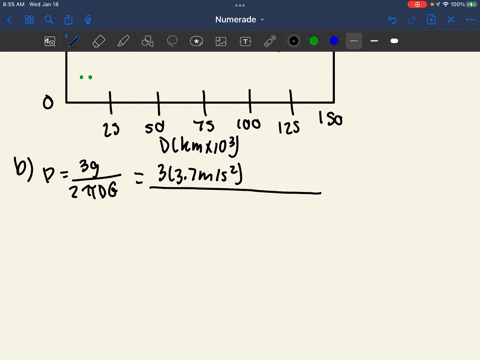This screenshot has width=480, height=360.
Task: Undo the last stroke
Action: (x=392, y=20)
